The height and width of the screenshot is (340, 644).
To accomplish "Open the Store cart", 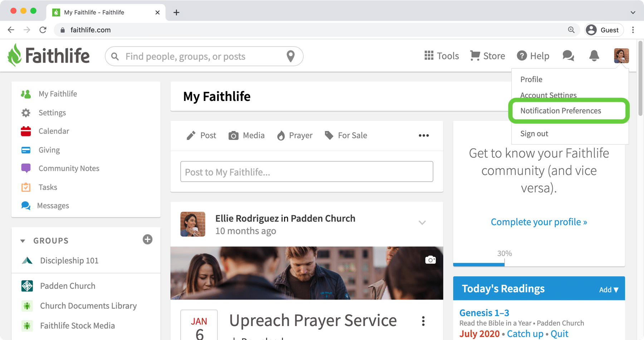I will [487, 56].
